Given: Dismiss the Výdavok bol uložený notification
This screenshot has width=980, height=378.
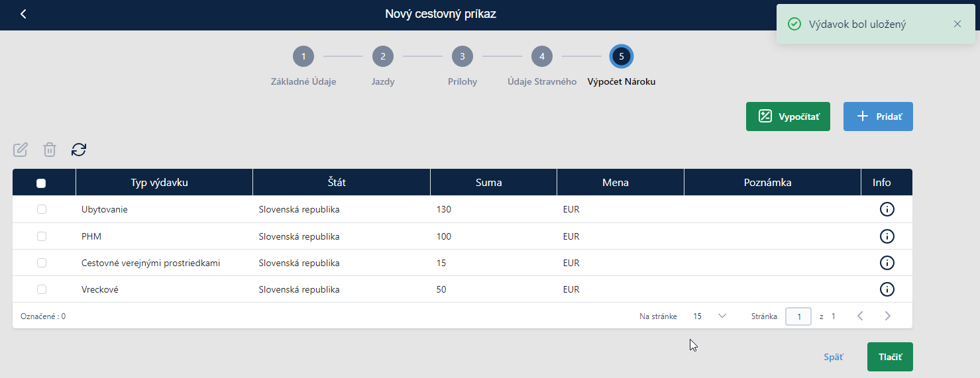Looking at the screenshot, I should pos(957,24).
